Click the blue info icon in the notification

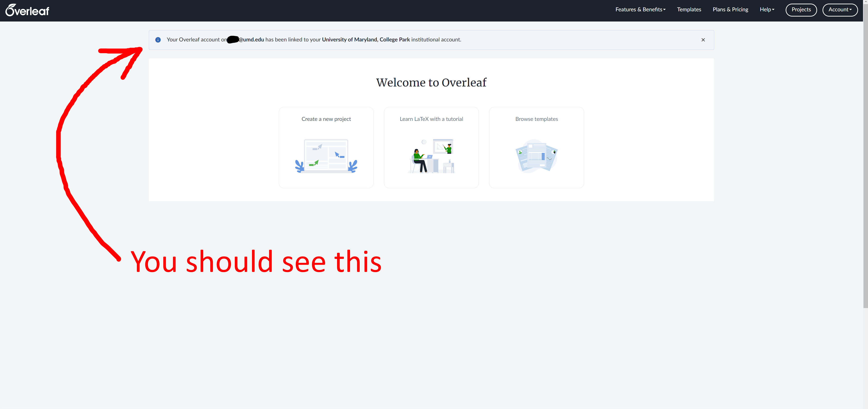click(158, 40)
